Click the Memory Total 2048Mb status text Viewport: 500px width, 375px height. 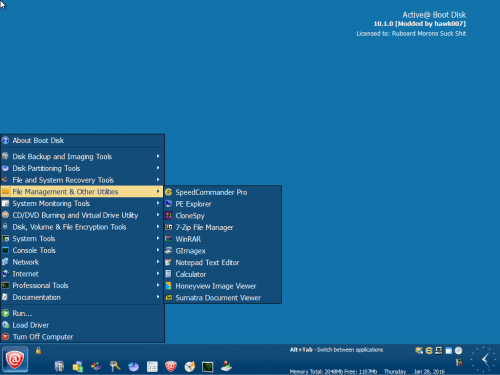(x=333, y=371)
